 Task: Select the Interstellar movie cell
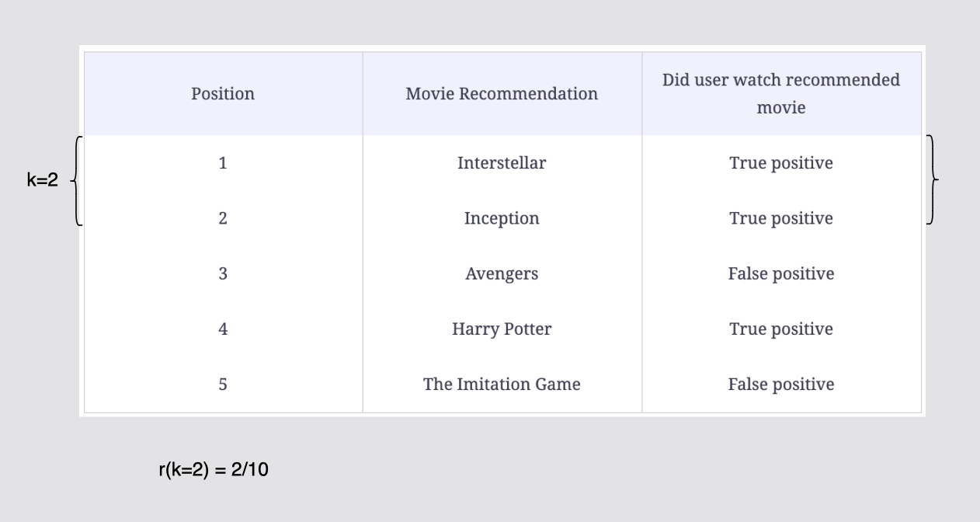[x=502, y=163]
